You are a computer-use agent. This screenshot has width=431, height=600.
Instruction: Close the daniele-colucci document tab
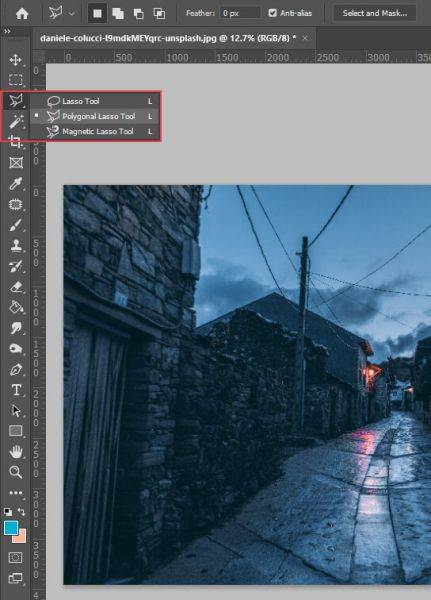(x=305, y=38)
